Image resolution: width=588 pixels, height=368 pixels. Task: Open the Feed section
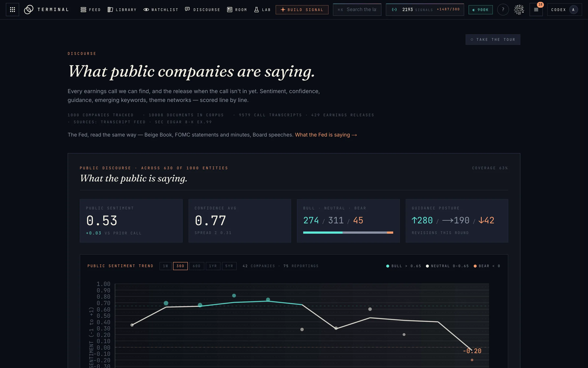(91, 10)
